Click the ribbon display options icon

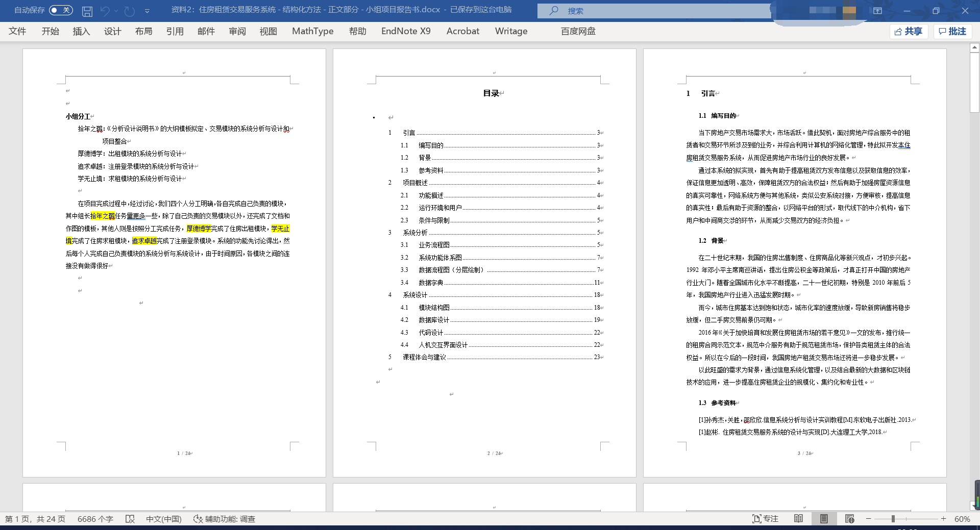[x=877, y=11]
